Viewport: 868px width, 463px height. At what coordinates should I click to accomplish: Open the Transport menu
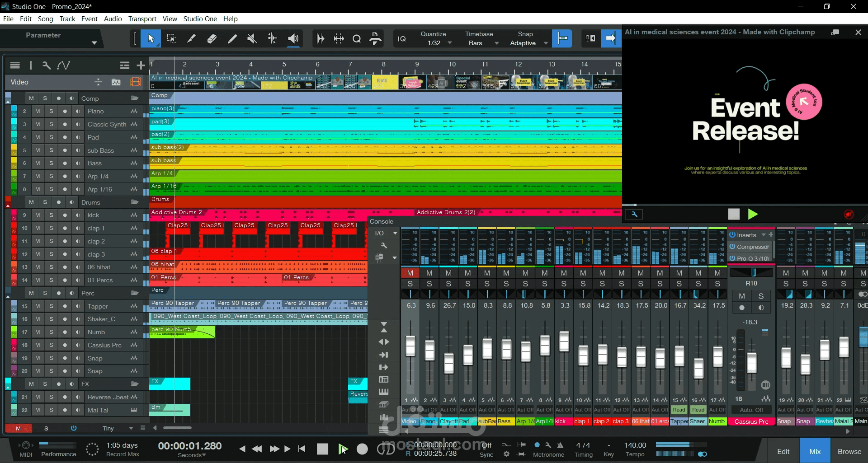click(x=142, y=19)
